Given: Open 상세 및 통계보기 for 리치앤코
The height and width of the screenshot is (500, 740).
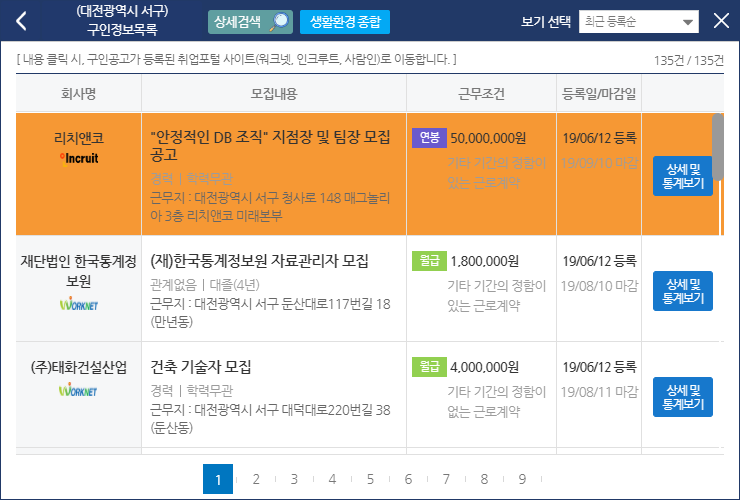Looking at the screenshot, I should pos(682,176).
